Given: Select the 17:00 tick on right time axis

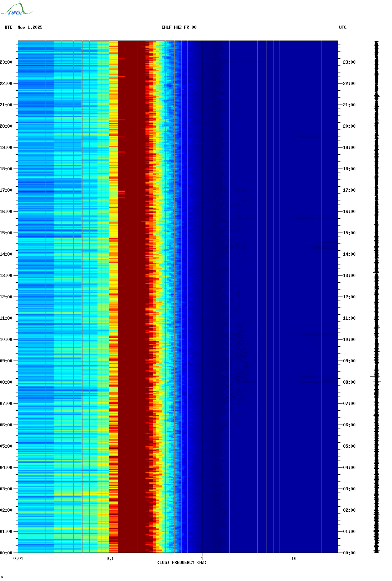Looking at the screenshot, I should click(x=340, y=190).
